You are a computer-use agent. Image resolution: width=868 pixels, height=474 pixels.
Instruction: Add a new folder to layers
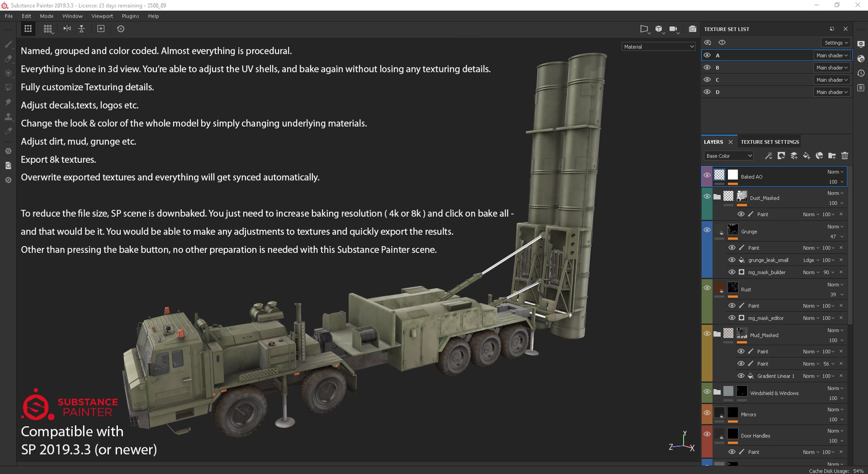coord(832,156)
